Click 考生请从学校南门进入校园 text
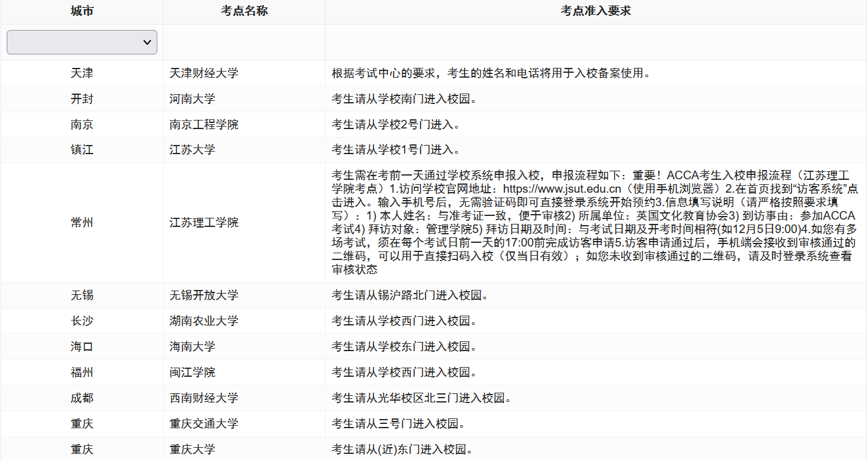 [404, 99]
